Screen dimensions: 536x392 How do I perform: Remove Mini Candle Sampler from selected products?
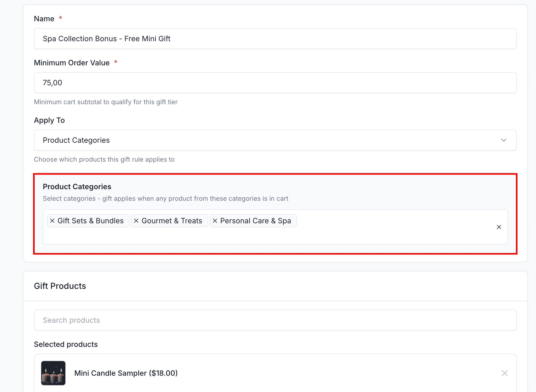tap(505, 373)
